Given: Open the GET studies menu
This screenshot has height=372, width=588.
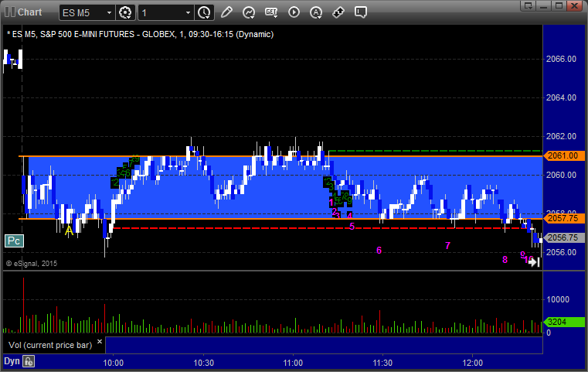Looking at the screenshot, I should coord(271,12).
